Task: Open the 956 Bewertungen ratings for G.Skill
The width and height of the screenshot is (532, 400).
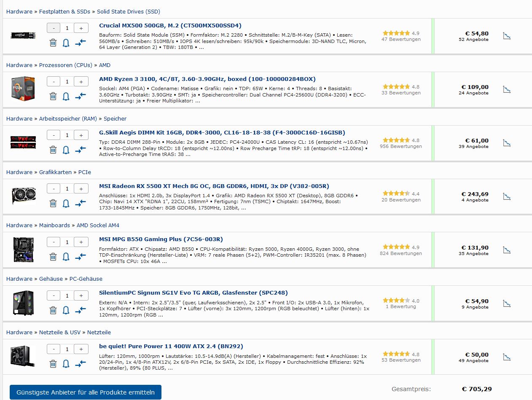Action: coord(400,146)
